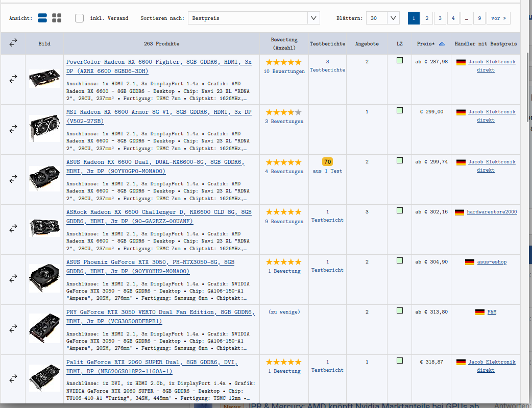
Task: Open Palit RTX 2060 SUPER product image
Action: [x=44, y=378]
